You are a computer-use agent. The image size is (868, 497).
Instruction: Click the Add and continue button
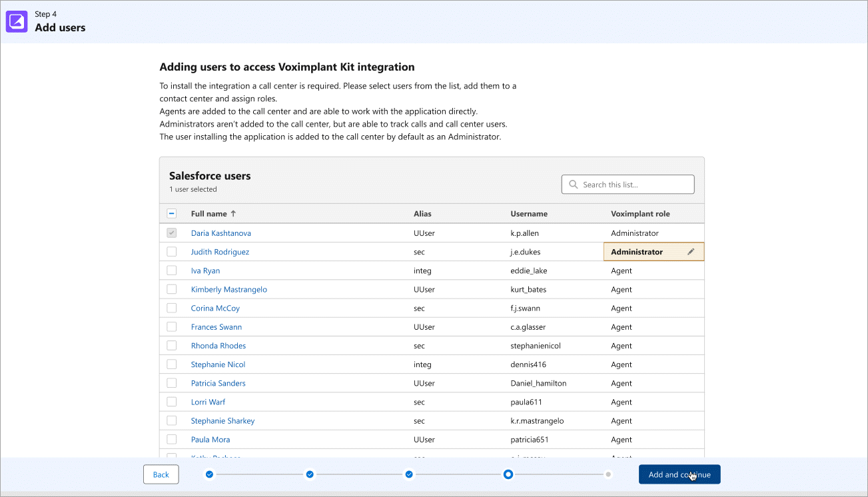pyautogui.click(x=679, y=474)
